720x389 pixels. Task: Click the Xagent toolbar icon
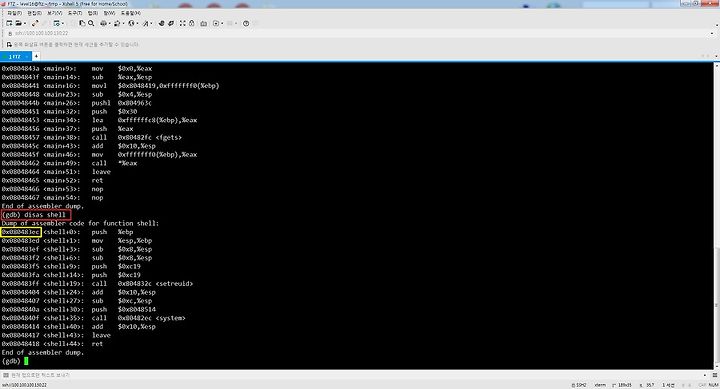171,23
